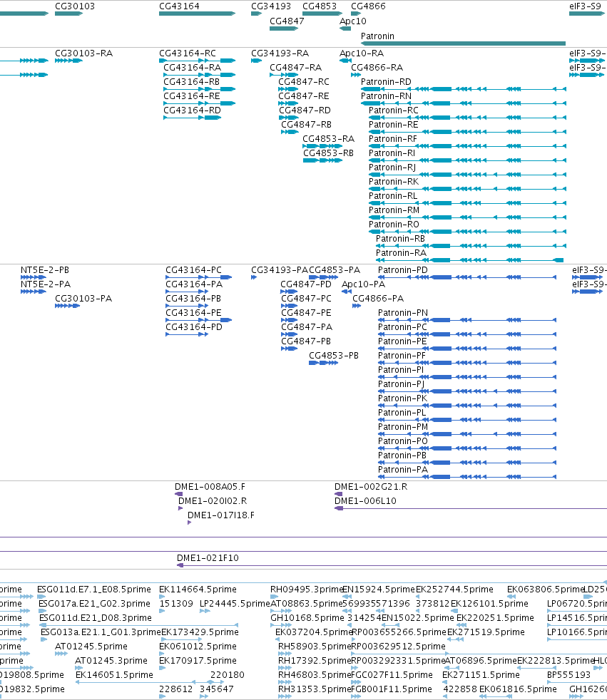Select the Patronin-PJ protein

tap(467, 391)
